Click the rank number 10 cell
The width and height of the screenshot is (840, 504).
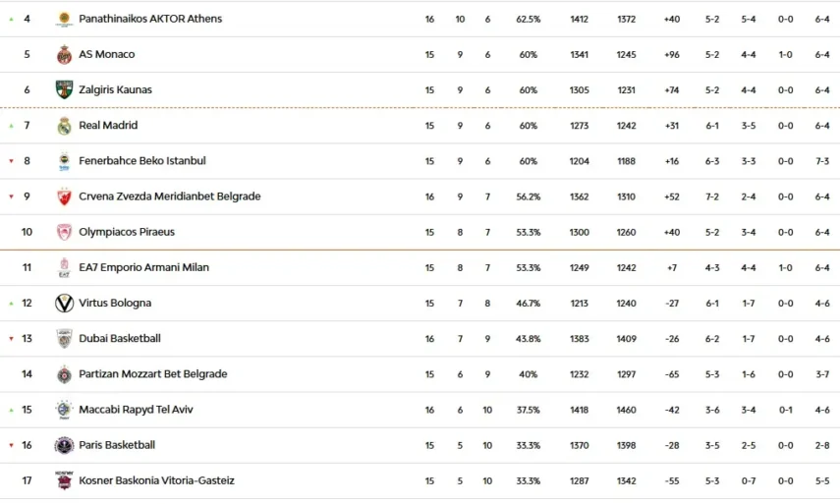28,232
